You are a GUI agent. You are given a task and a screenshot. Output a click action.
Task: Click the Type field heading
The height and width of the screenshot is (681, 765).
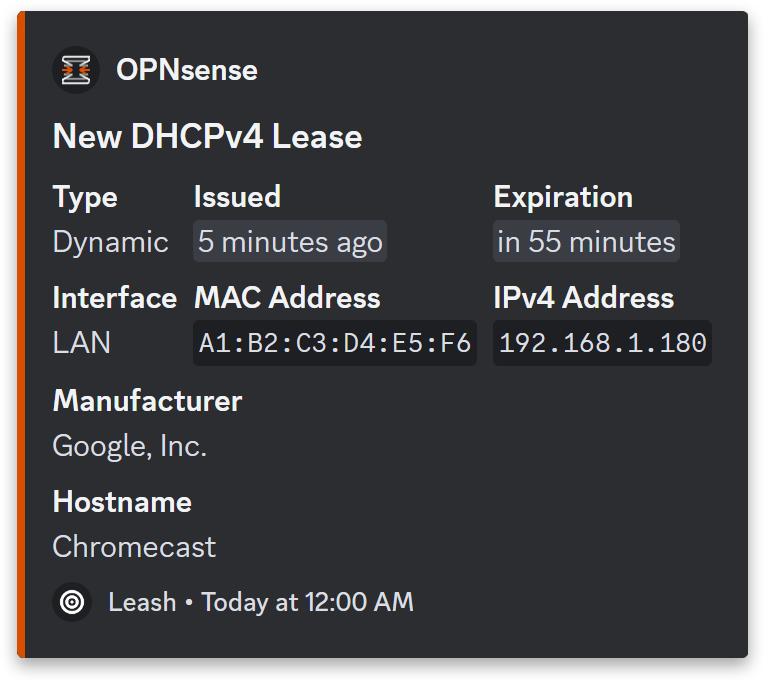(x=85, y=198)
